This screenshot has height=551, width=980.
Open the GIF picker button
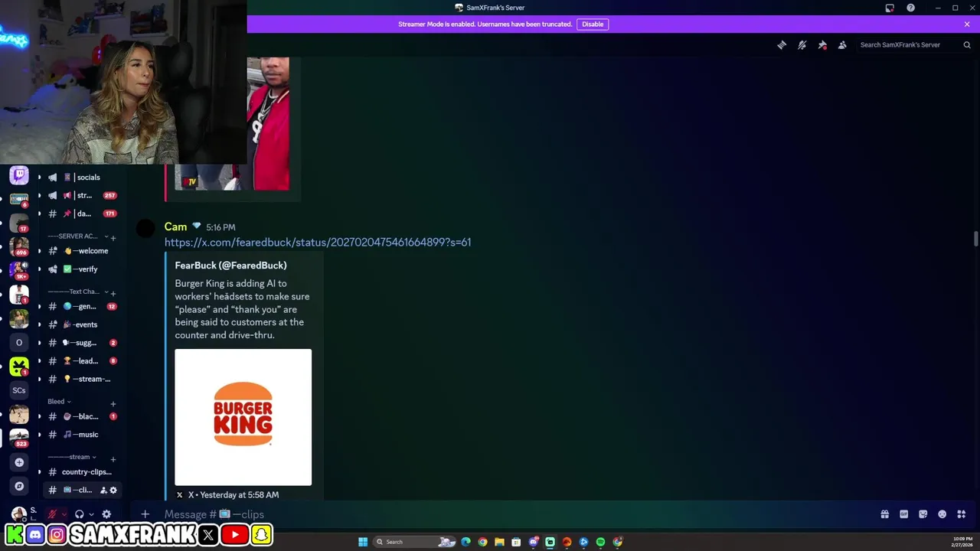(x=903, y=514)
